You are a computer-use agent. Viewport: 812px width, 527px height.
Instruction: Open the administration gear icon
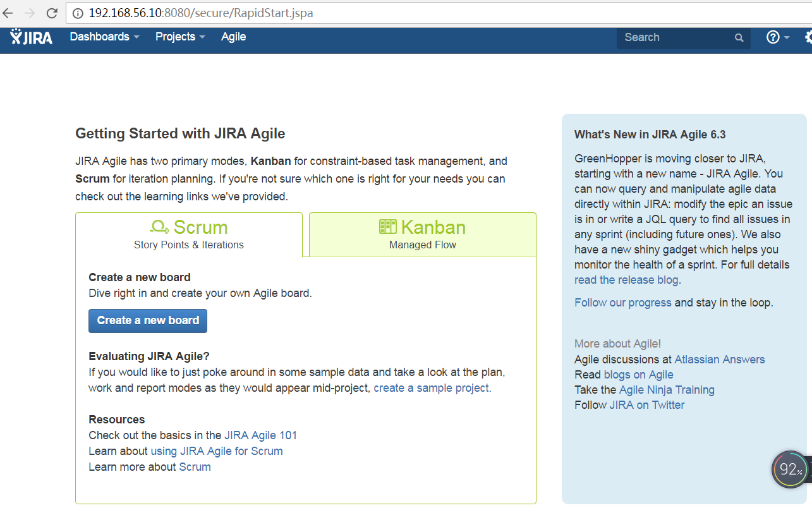808,37
